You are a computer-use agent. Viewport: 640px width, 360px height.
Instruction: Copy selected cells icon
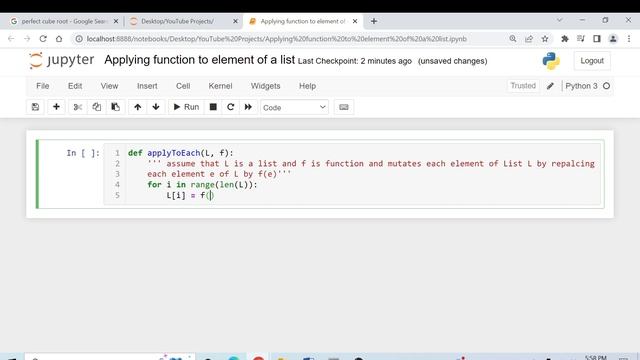coord(96,107)
